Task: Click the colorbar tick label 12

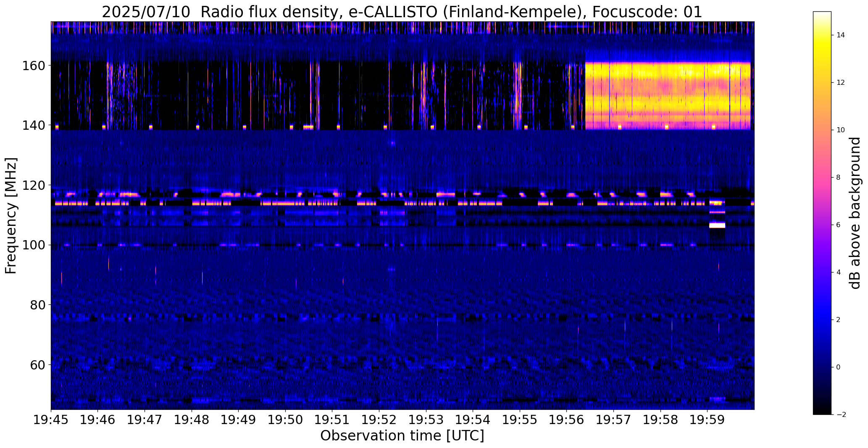Action: point(841,83)
